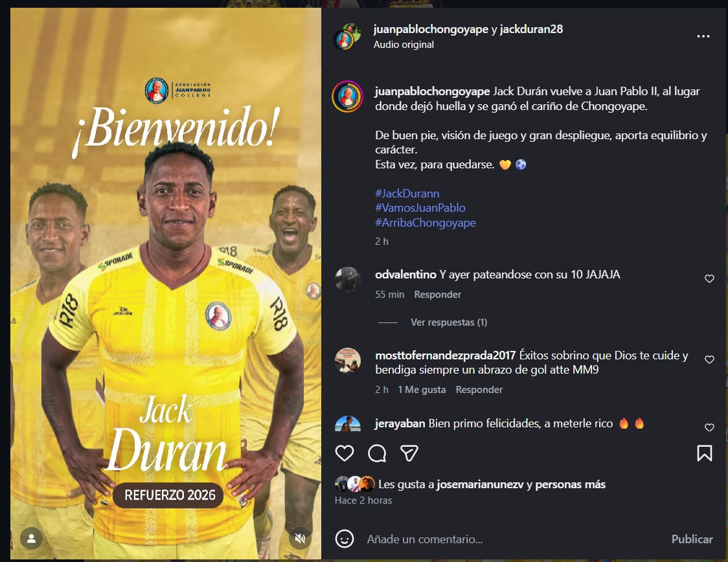Screen dimensions: 728x562
Task: Like odvalentino's comment
Action: pyautogui.click(x=709, y=278)
